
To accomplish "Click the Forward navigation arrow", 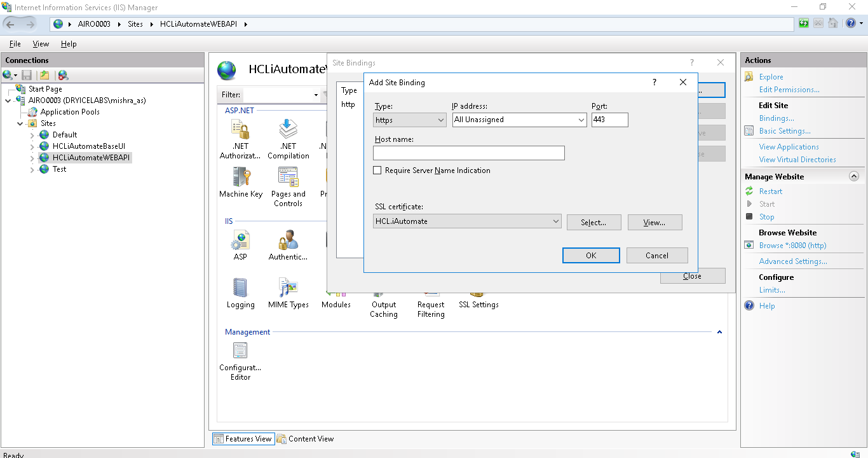I will 30,24.
